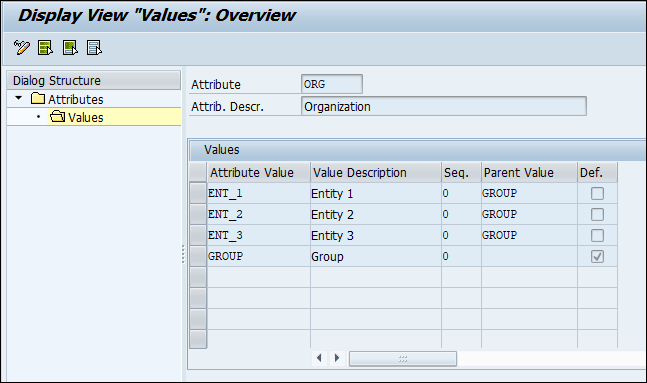
Task: Click the Group description cell
Action: (376, 256)
